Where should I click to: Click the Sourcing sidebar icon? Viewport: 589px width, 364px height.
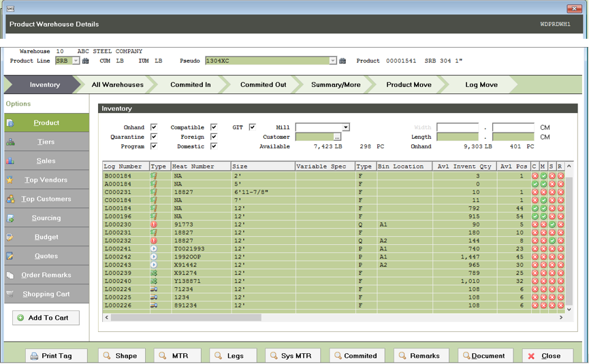[10, 218]
